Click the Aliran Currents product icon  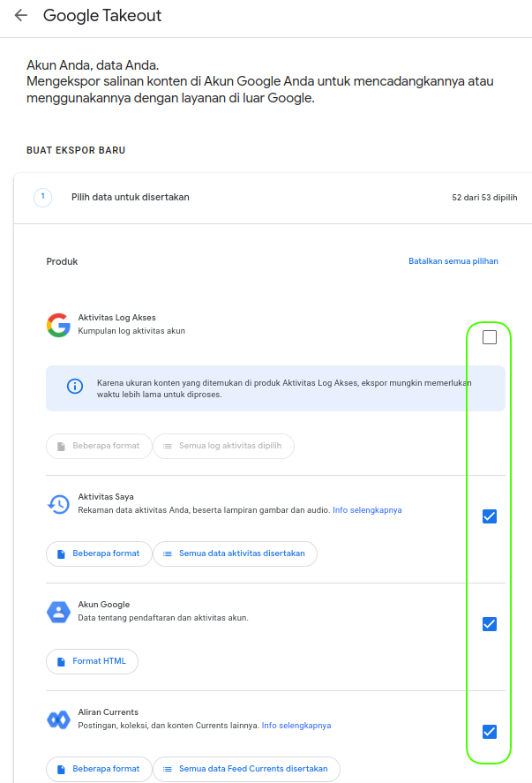(x=58, y=719)
